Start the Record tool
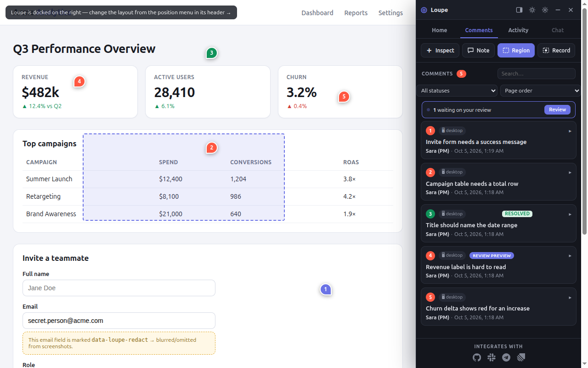 (556, 51)
